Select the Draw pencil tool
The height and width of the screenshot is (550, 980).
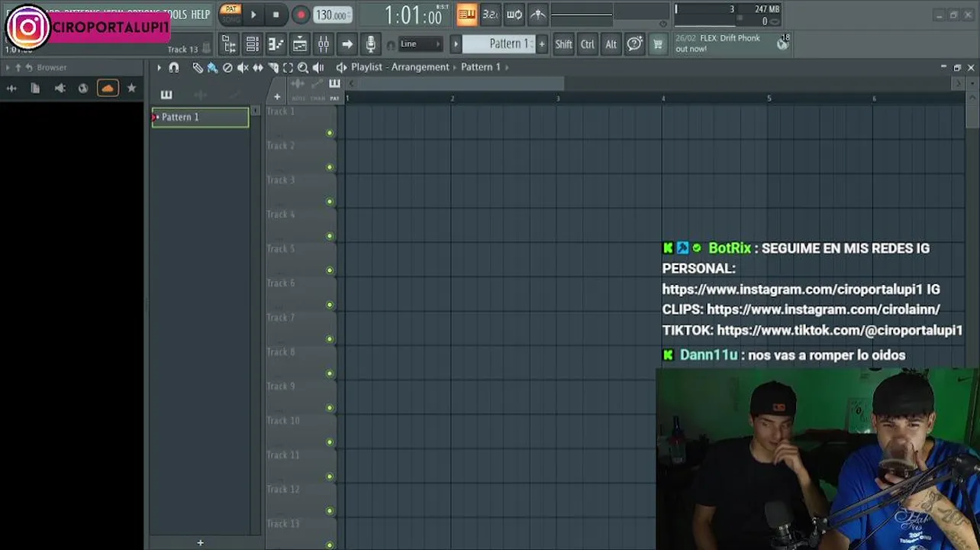pos(197,67)
